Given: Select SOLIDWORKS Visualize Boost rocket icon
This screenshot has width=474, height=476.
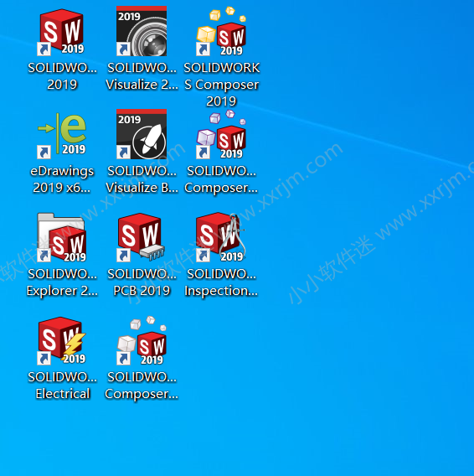Looking at the screenshot, I should tap(142, 134).
